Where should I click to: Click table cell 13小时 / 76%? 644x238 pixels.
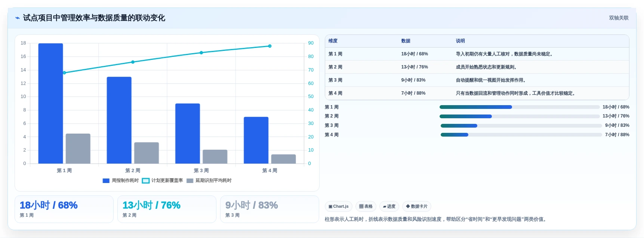[415, 67]
